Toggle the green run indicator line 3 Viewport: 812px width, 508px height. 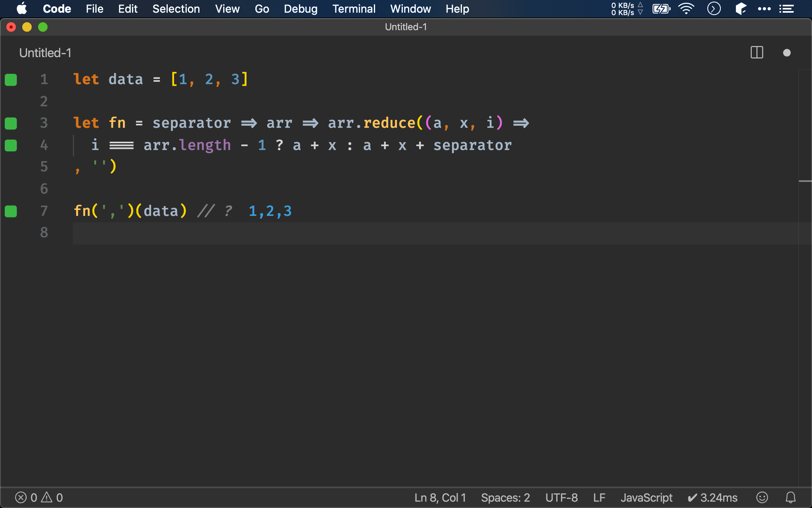point(11,123)
